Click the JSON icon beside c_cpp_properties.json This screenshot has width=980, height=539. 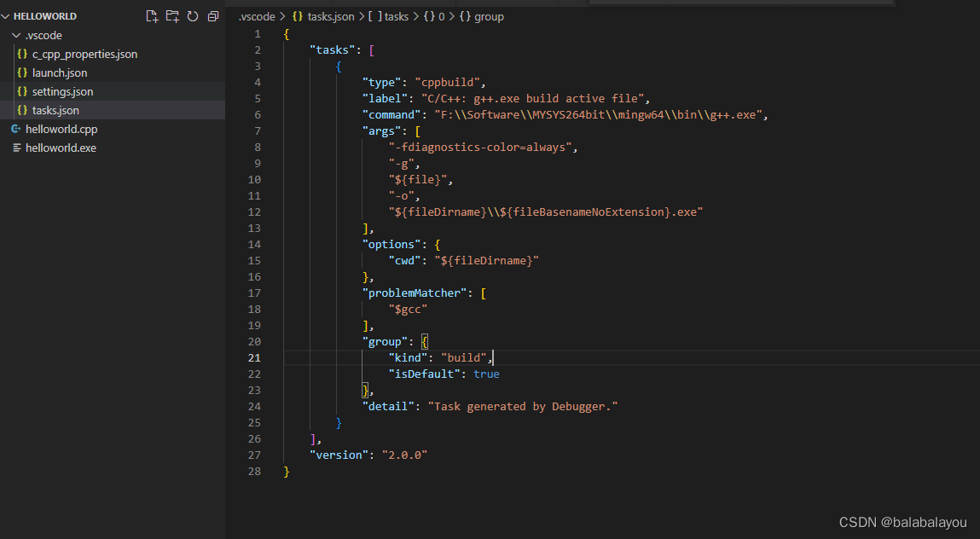[x=22, y=54]
